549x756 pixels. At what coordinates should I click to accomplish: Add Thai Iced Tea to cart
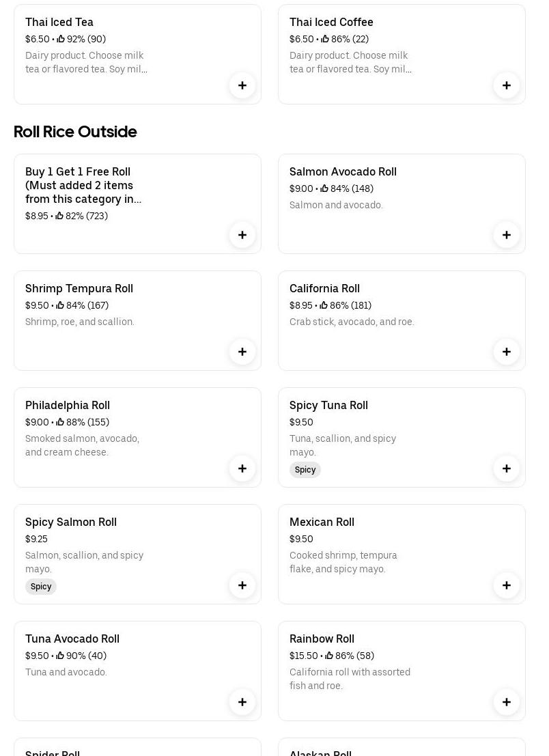pos(242,85)
